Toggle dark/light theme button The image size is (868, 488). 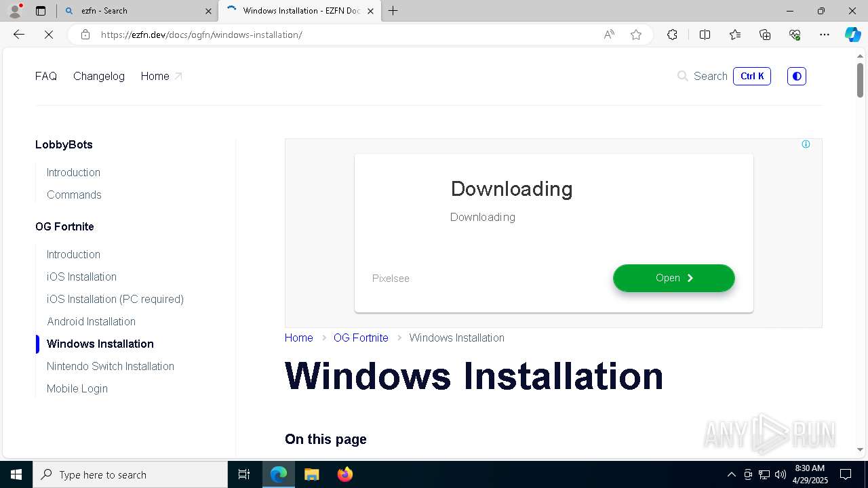[x=797, y=76]
